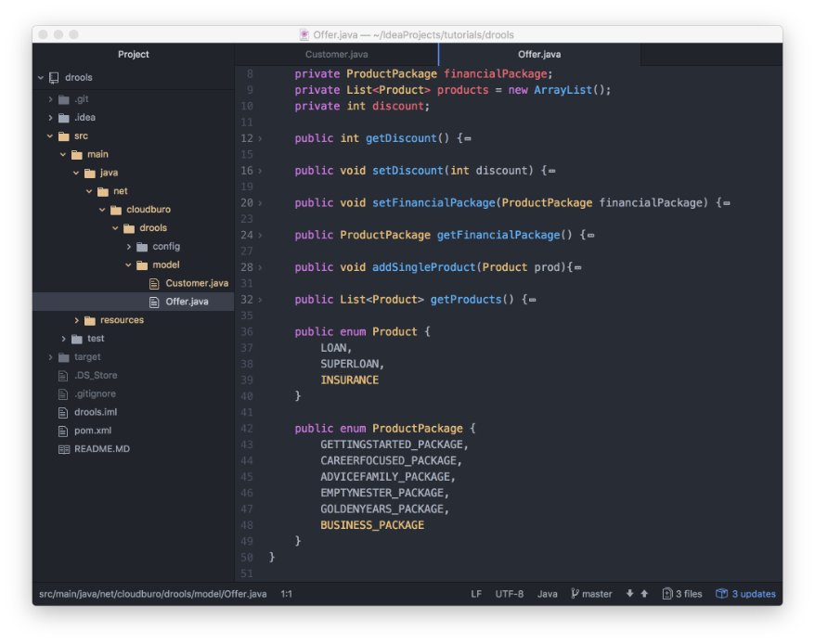The height and width of the screenshot is (644, 815).
Task: Click the 3 updates package icon
Action: [x=721, y=594]
